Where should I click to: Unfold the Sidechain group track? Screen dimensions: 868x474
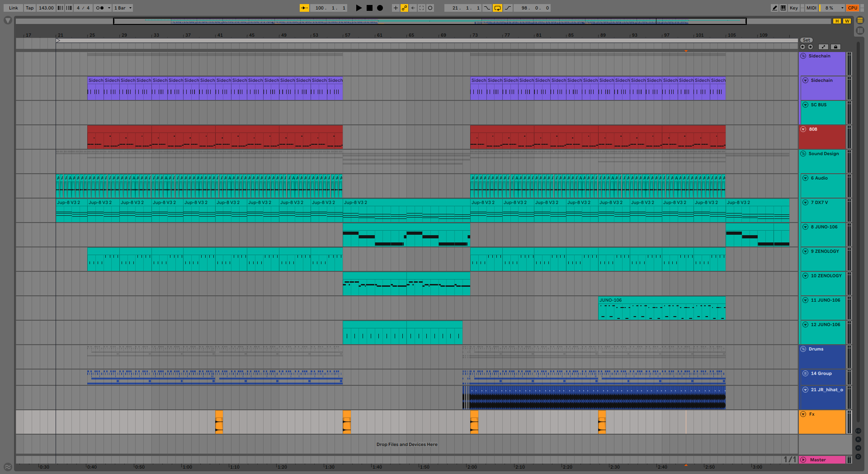point(803,56)
